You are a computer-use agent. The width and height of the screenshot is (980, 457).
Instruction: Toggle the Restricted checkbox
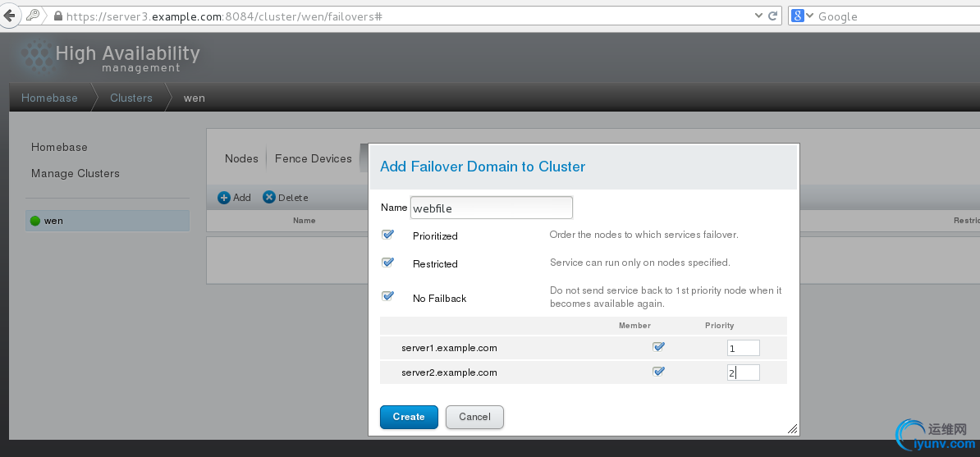[x=387, y=263]
